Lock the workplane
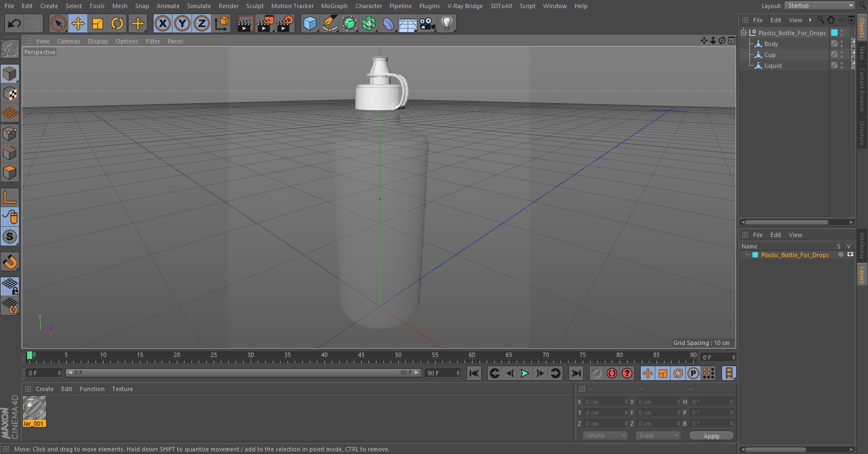Image resolution: width=868 pixels, height=454 pixels. 10,286
